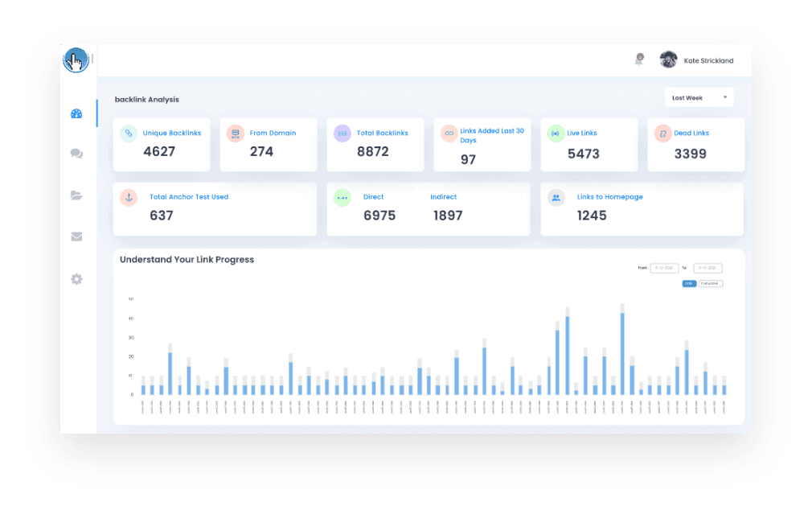Open the folder icon in the sidebar

pyautogui.click(x=76, y=195)
